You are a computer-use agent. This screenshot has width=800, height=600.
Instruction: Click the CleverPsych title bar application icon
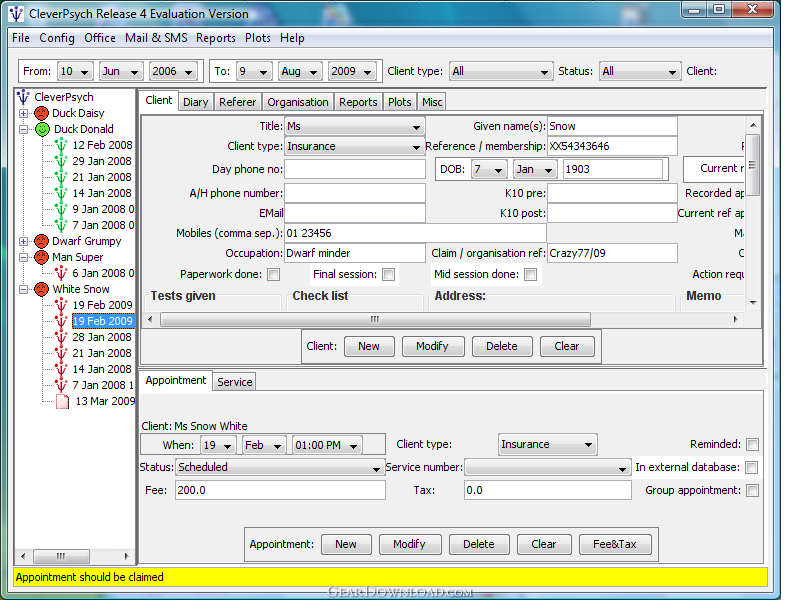pyautogui.click(x=16, y=14)
